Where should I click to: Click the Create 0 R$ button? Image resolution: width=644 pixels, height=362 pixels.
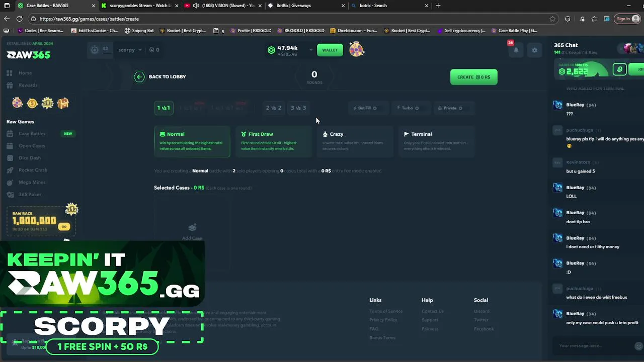point(473,77)
